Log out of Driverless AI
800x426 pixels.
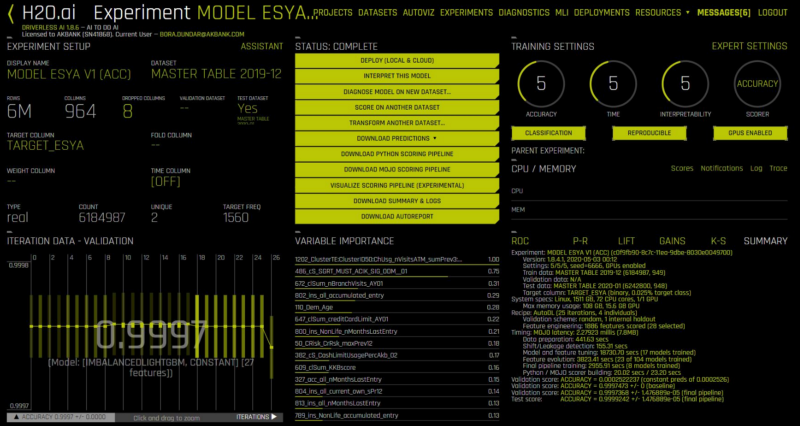(772, 13)
